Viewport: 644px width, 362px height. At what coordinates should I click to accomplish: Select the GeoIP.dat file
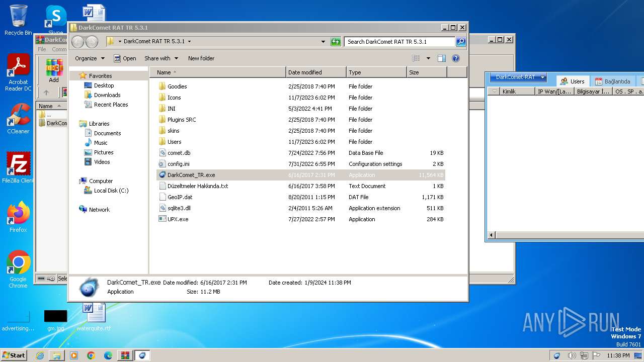[x=180, y=197]
